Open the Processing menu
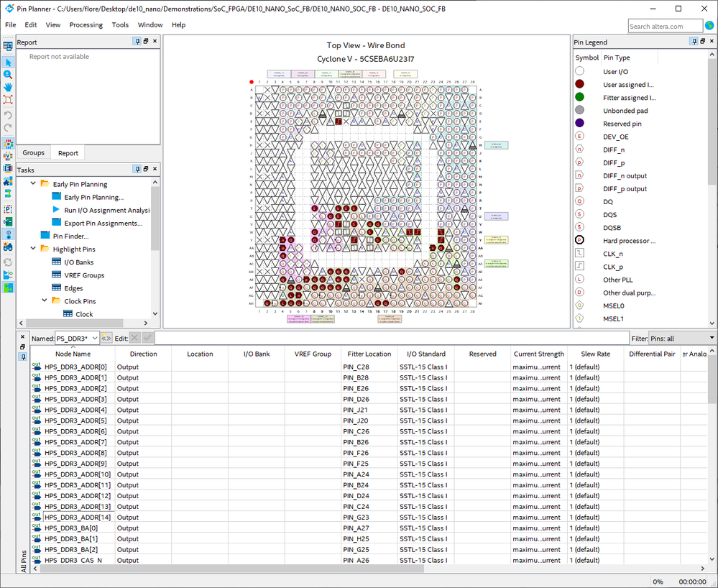 pos(86,24)
